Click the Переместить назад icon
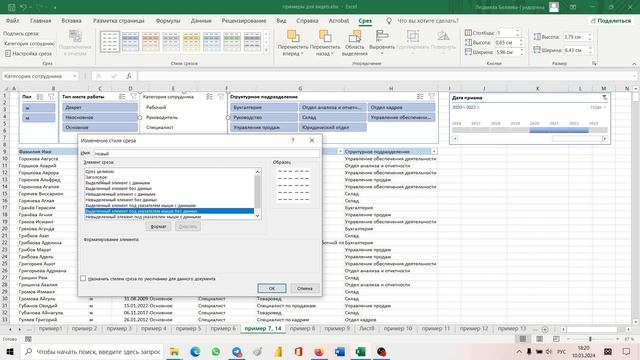640x360 pixels. coord(325,36)
